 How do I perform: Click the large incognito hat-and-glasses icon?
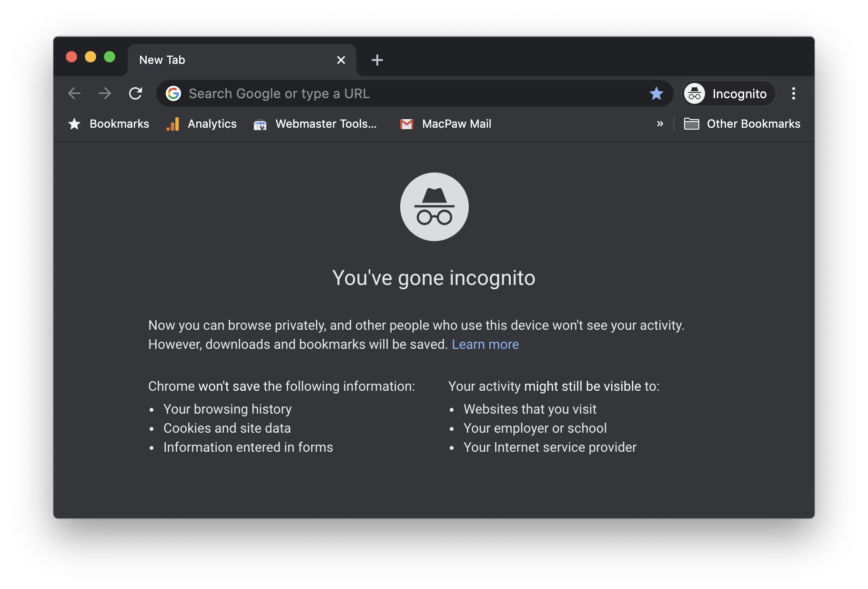click(434, 207)
